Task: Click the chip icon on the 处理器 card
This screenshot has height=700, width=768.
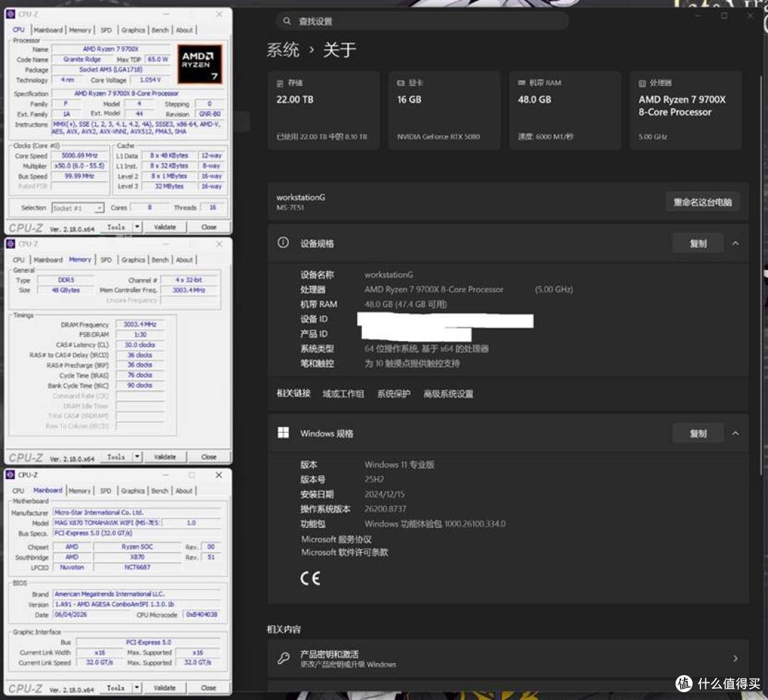Action: [x=642, y=83]
